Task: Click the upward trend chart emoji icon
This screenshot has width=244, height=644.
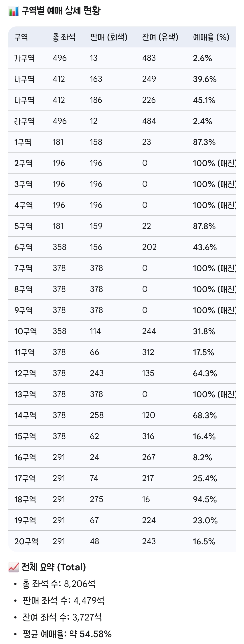Action: point(14,567)
